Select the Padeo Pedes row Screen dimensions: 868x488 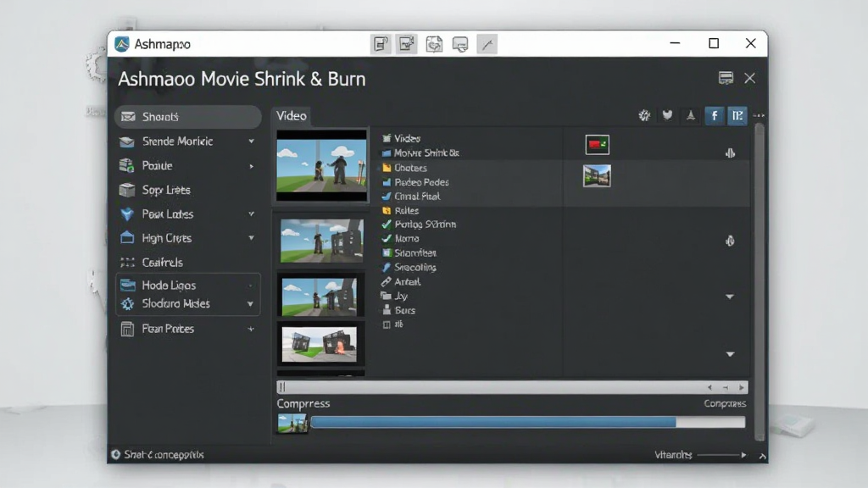415,182
